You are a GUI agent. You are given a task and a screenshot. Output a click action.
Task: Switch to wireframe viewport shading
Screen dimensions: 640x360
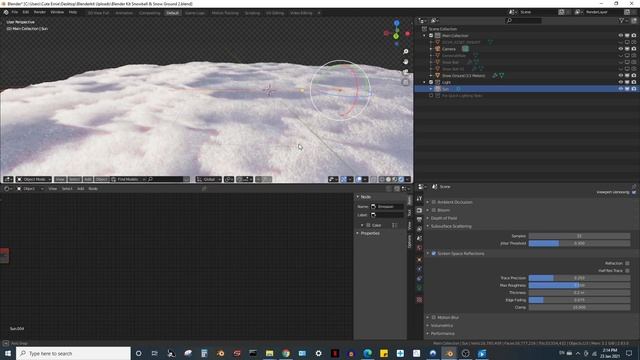point(382,179)
